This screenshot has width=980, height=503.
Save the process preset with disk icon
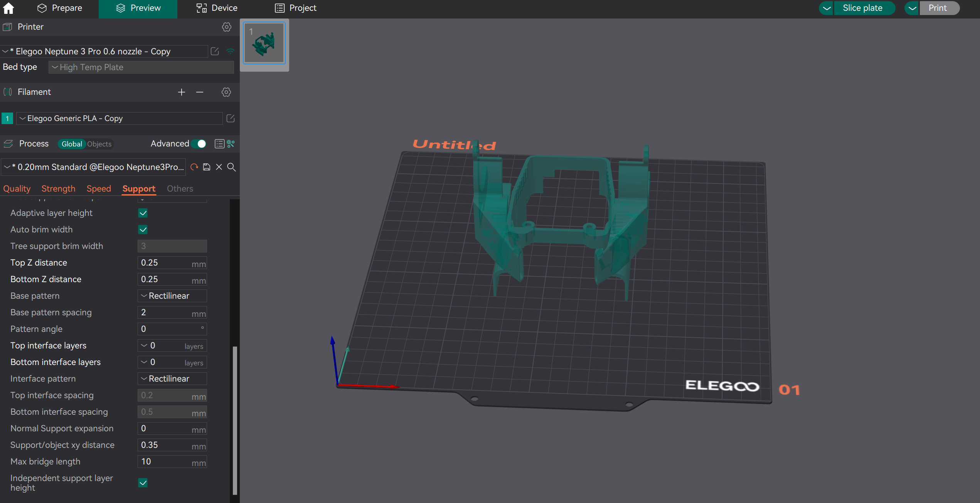[207, 167]
